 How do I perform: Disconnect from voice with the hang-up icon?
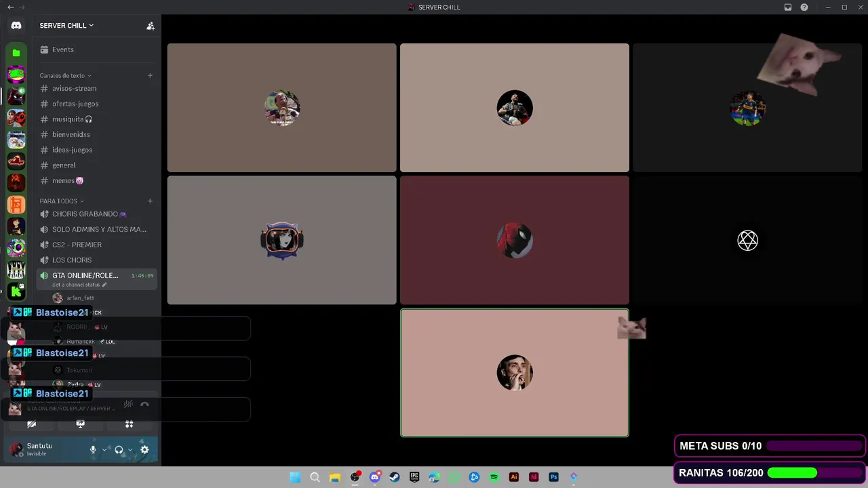pos(144,405)
